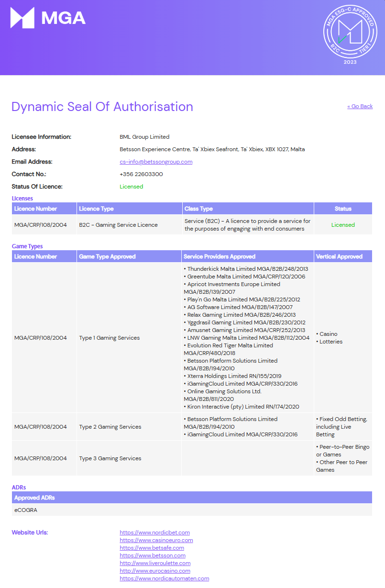Screen dimensions: 385x588
Task: Click the 'Lotteries' vertical entry
Action: (x=330, y=342)
